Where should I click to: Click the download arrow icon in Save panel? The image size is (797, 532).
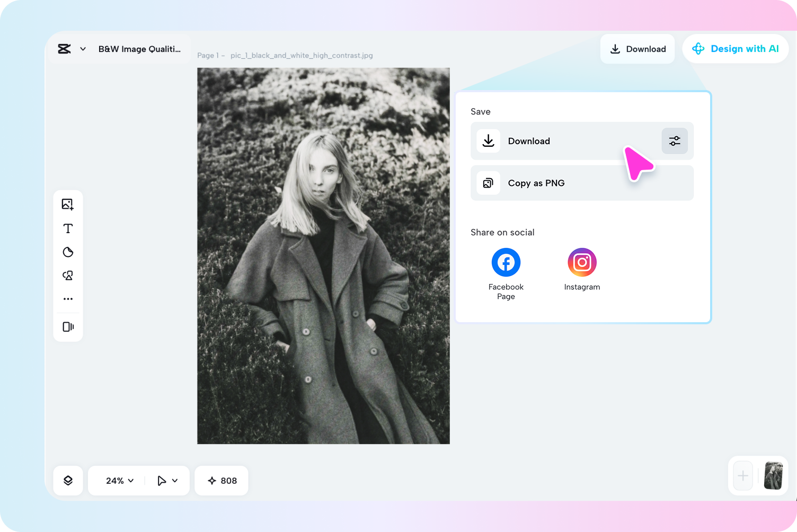click(x=488, y=141)
